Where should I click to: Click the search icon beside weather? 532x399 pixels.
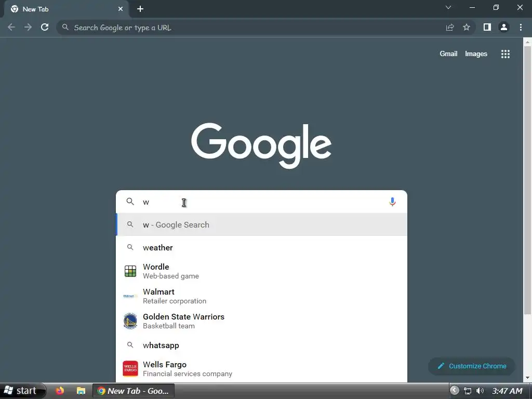130,247
